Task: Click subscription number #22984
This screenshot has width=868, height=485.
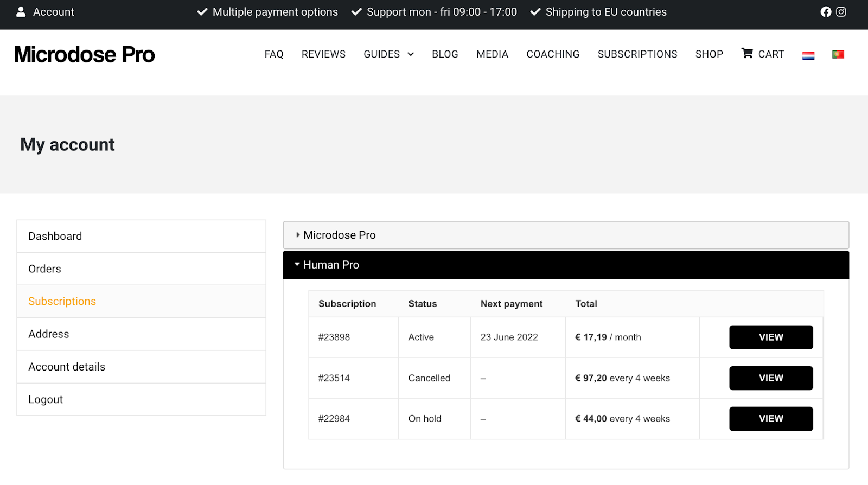Action: (334, 419)
